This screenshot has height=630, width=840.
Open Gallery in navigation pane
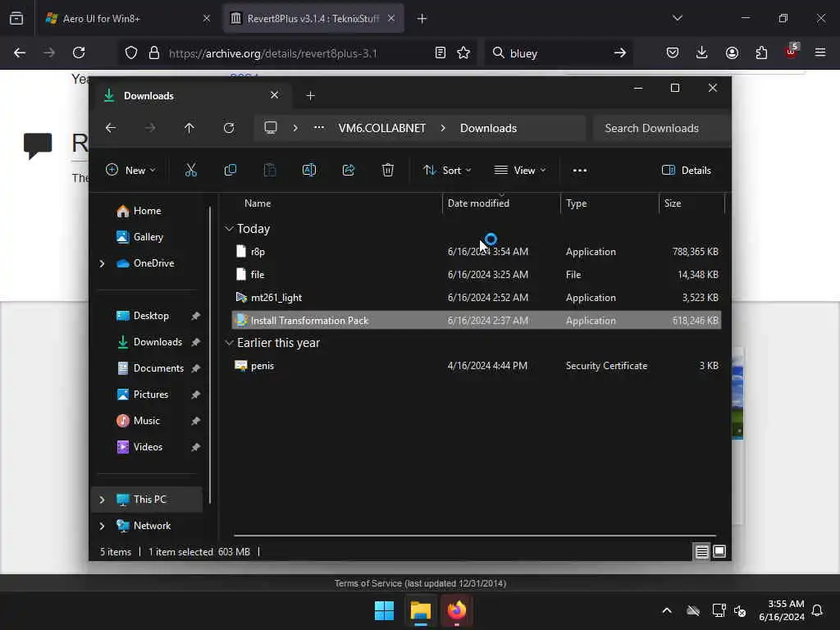[x=139, y=237]
